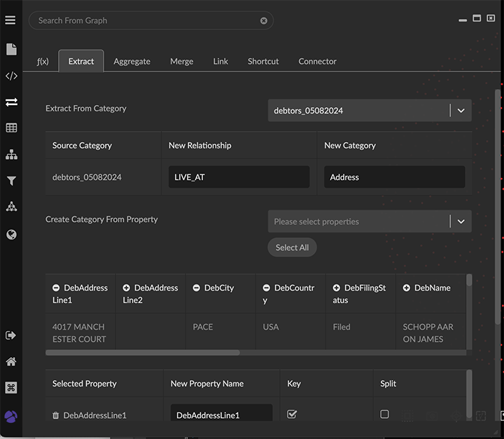
Task: Open the hierarchy schema icon in sidebar
Action: [11, 154]
